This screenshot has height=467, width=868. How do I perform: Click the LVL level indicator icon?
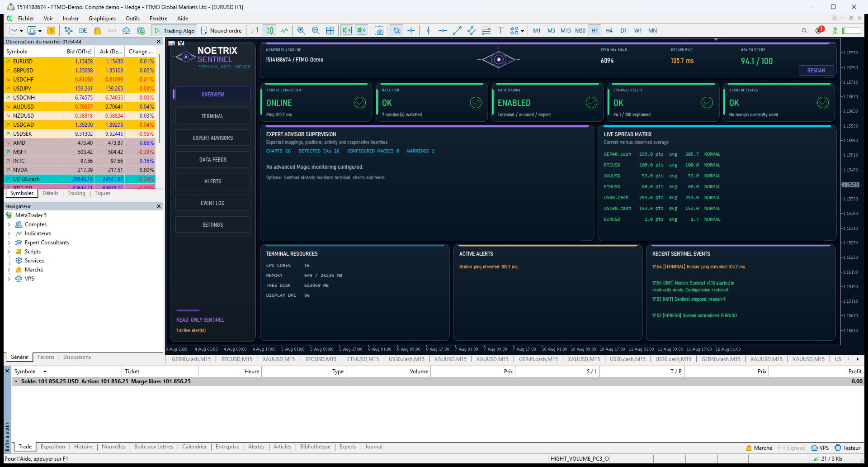(835, 31)
